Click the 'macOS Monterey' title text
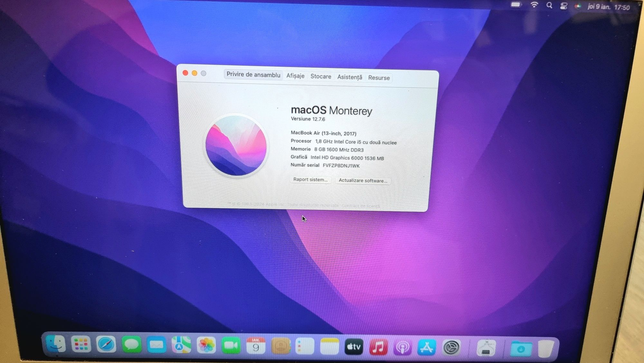This screenshot has height=363, width=644. pyautogui.click(x=331, y=110)
